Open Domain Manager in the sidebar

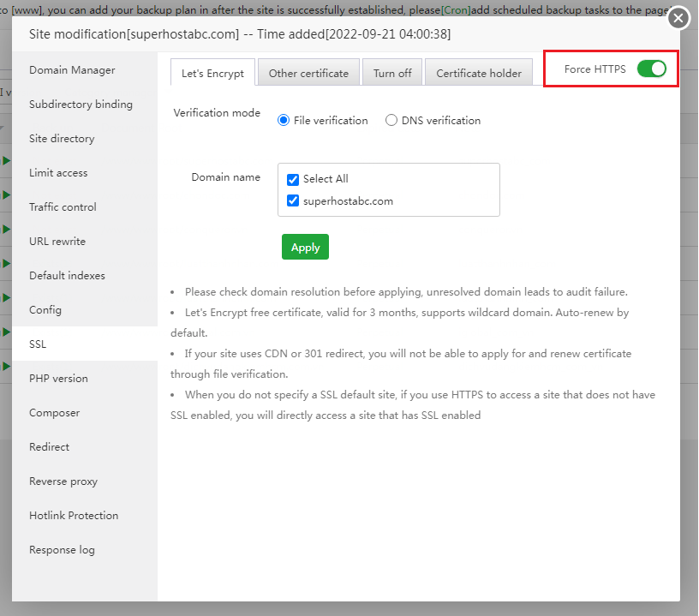[72, 70]
